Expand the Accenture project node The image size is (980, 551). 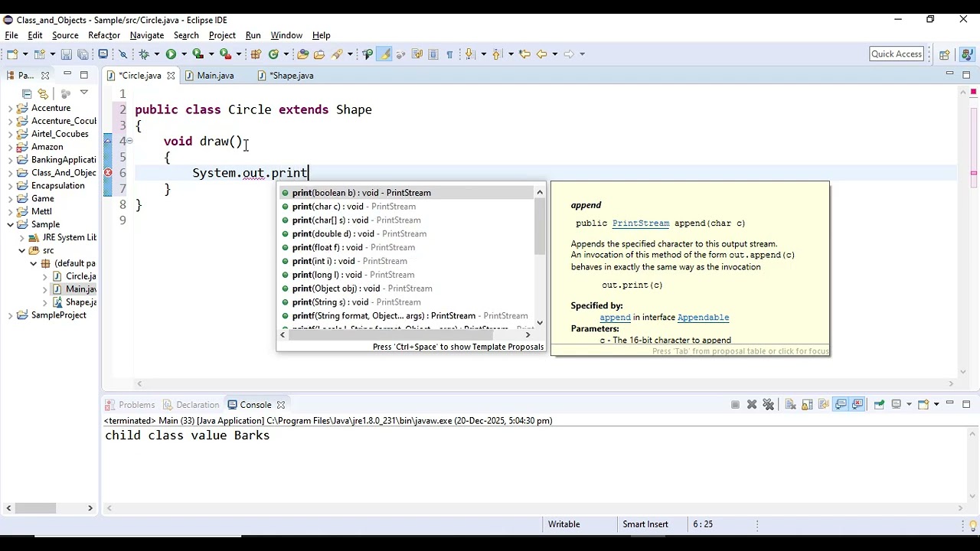tap(10, 108)
